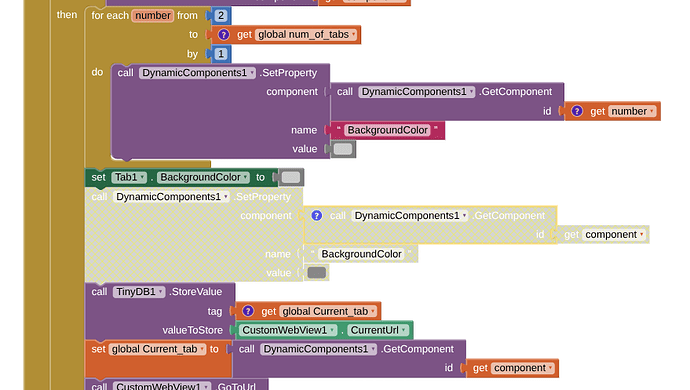Screen dimensions: 690x390
Task: Click the 'tag' socket label
Action: coord(215,311)
